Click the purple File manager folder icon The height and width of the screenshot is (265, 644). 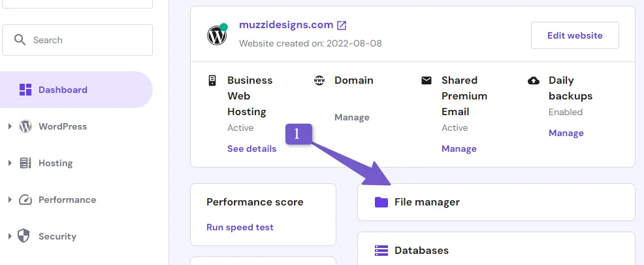[381, 202]
